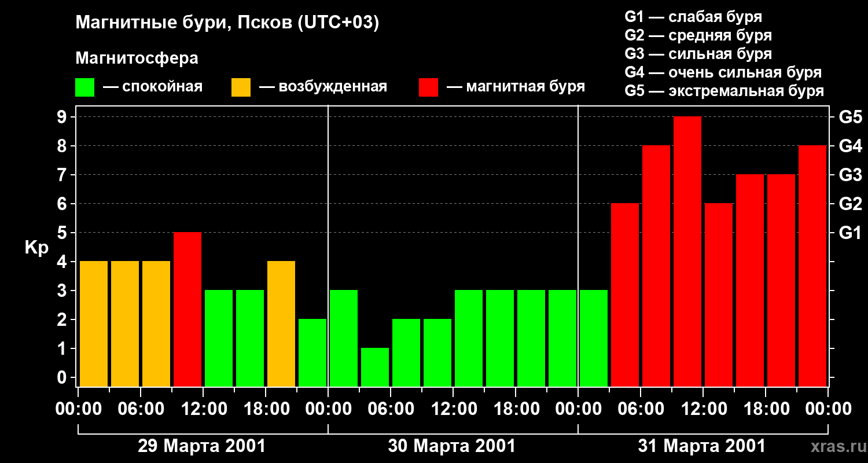
Task: Click the '29 Марта 2001' date label
Action: [x=201, y=446]
